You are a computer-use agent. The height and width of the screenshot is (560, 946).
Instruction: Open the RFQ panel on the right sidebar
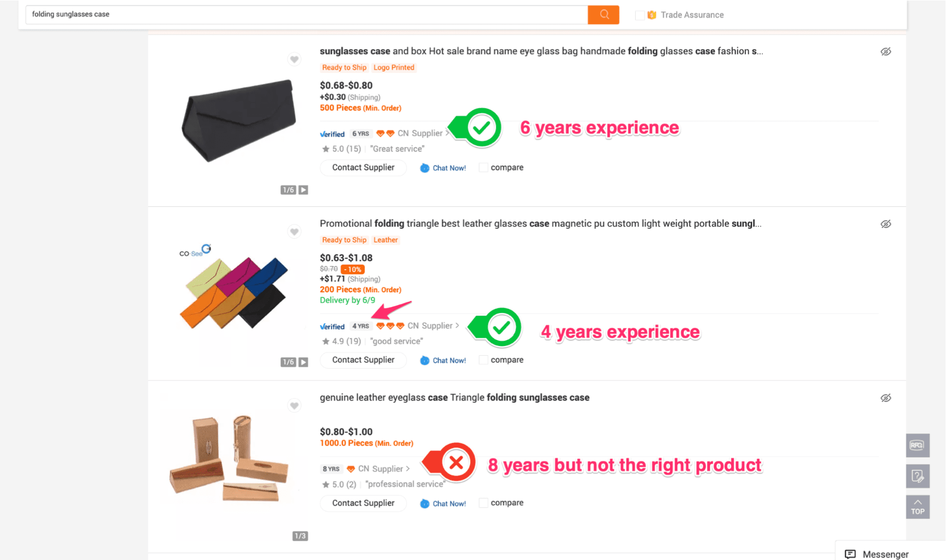(x=917, y=445)
